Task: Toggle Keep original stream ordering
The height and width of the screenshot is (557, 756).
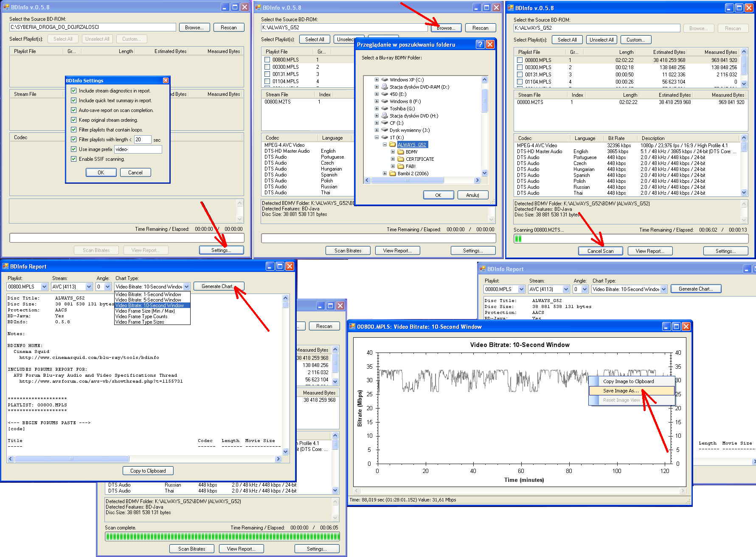Action: point(74,120)
